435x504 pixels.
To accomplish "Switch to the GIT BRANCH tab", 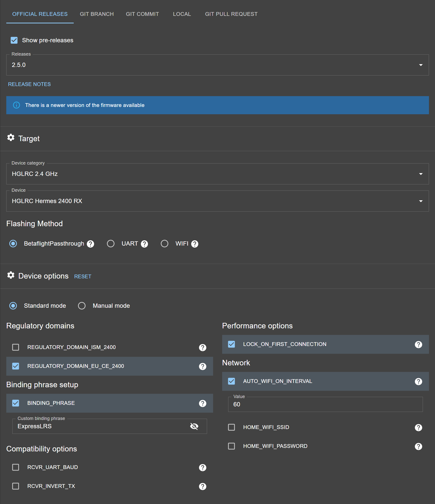I will (x=97, y=14).
